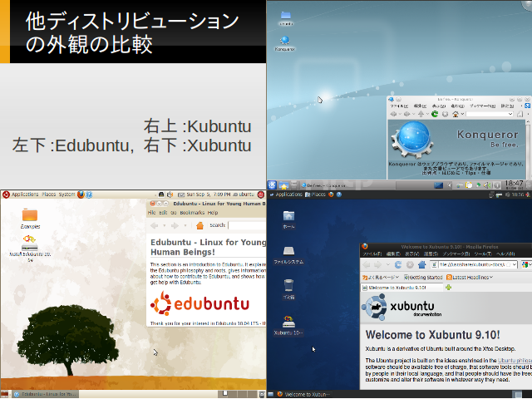Click Edubuntu panel date and time text
This screenshot has width=532, height=399.
coord(208,195)
